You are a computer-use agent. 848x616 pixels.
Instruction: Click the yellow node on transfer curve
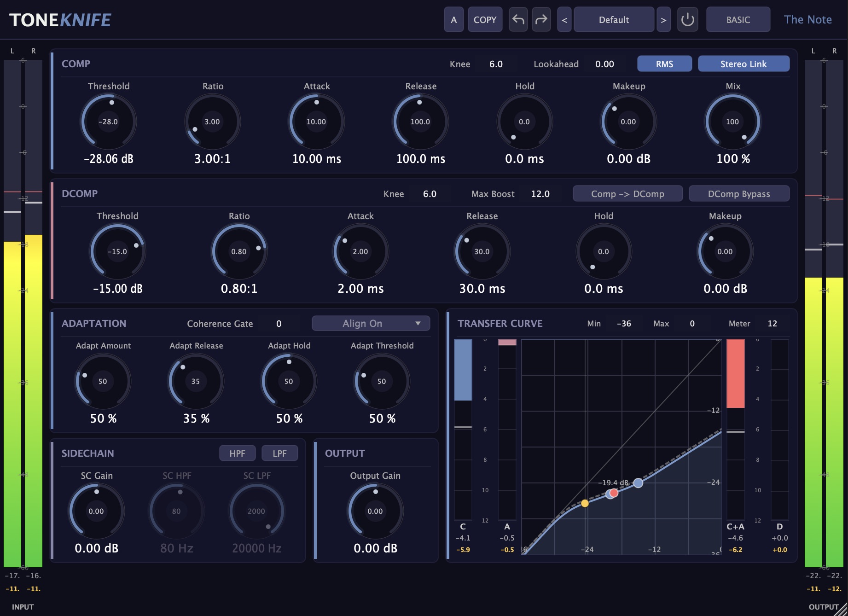tap(585, 503)
